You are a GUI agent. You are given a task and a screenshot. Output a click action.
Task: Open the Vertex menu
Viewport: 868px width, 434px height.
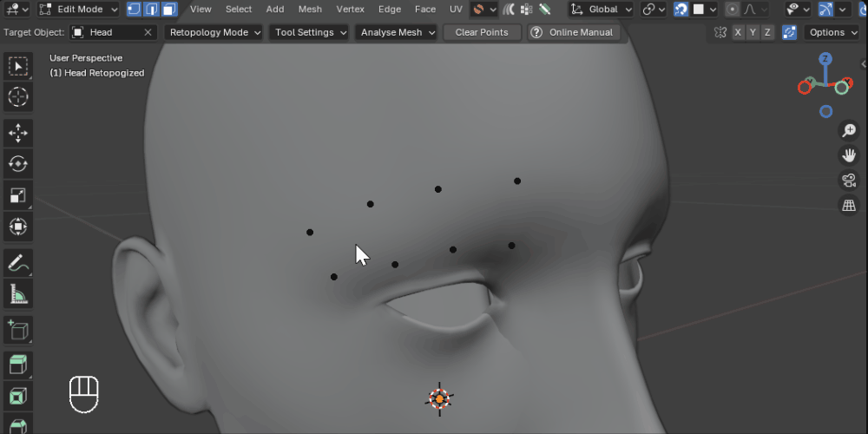pos(350,10)
